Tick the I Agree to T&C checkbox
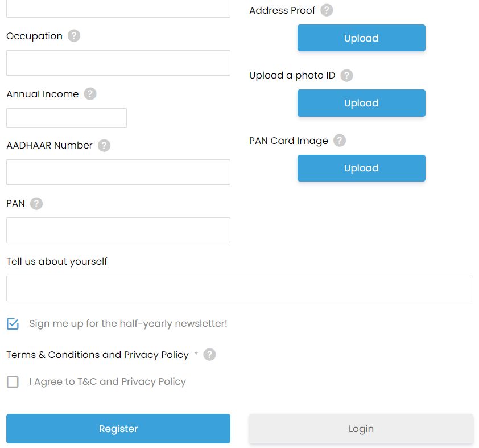This screenshot has height=448, width=479. (13, 382)
